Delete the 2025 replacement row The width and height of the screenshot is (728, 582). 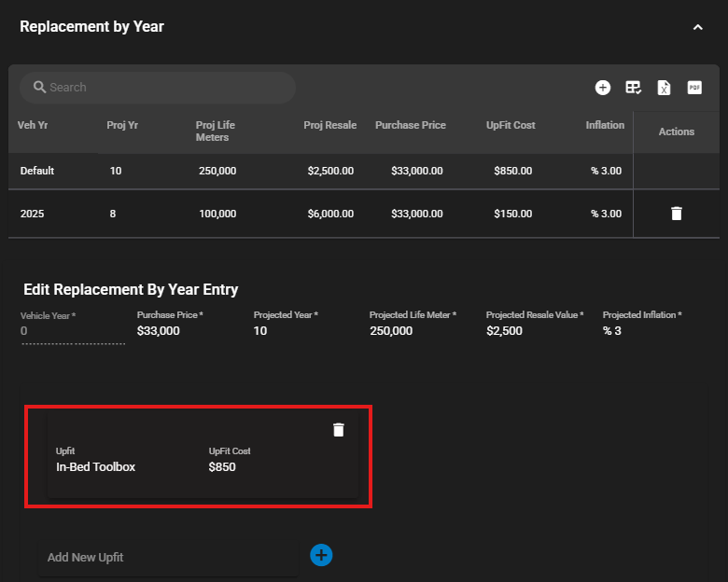pyautogui.click(x=677, y=214)
